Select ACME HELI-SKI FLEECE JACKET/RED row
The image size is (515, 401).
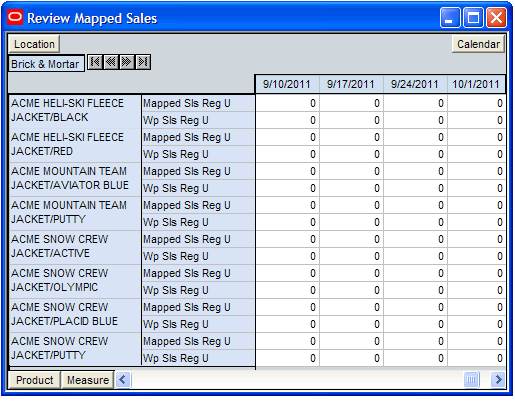click(x=75, y=145)
